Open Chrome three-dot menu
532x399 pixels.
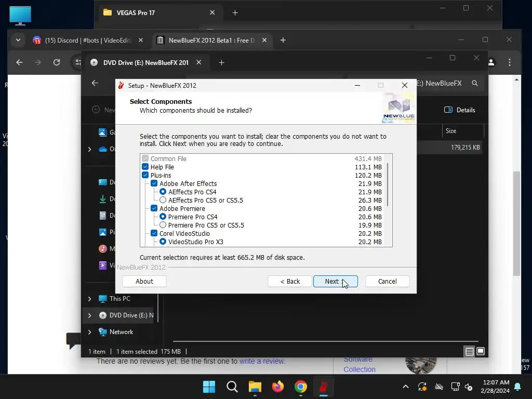(510, 62)
